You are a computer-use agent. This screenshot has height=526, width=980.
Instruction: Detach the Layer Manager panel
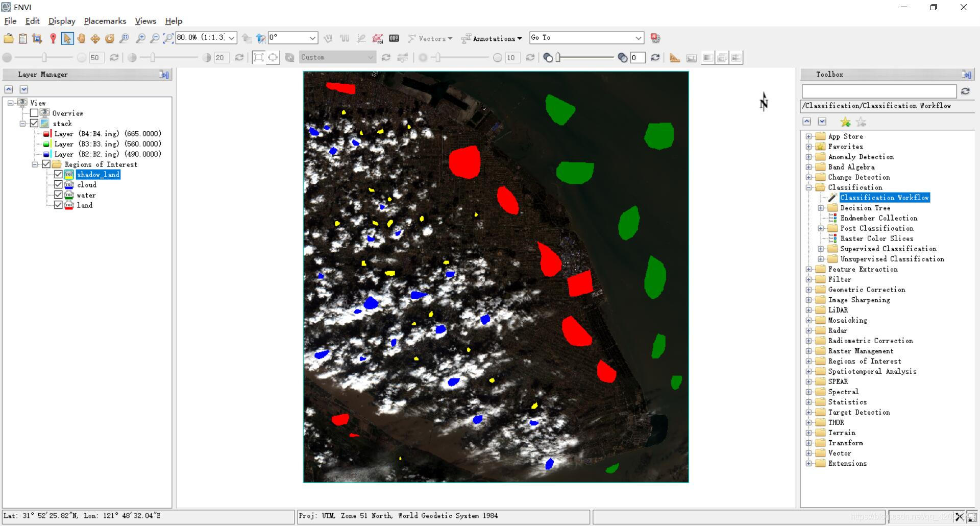[x=164, y=75]
